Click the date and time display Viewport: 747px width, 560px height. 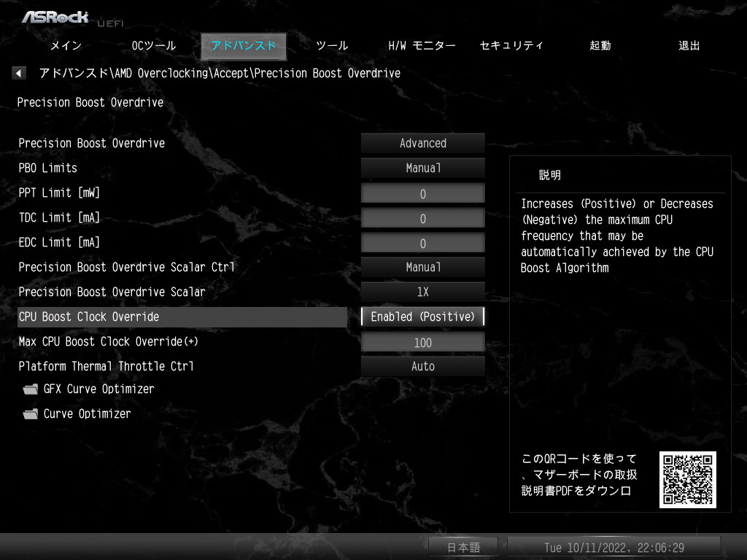click(x=614, y=547)
